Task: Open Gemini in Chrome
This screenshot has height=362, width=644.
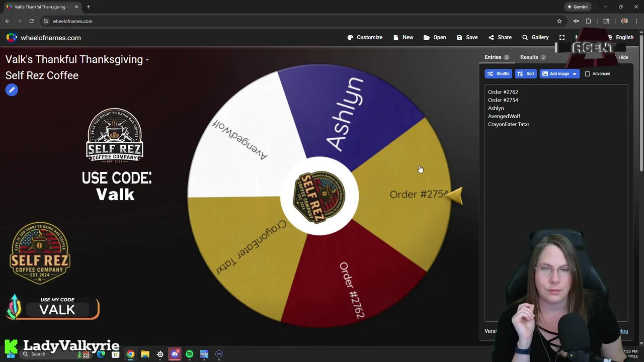Action: point(577,7)
